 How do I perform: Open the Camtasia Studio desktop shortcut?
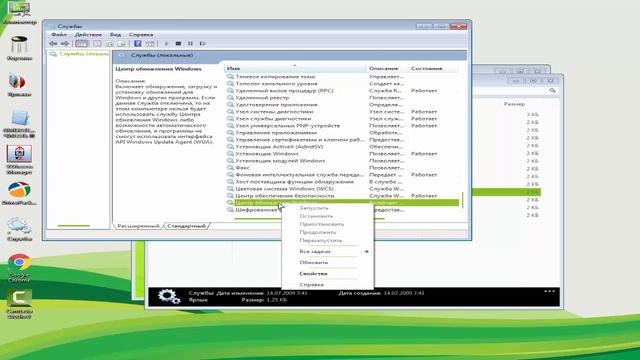19,304
